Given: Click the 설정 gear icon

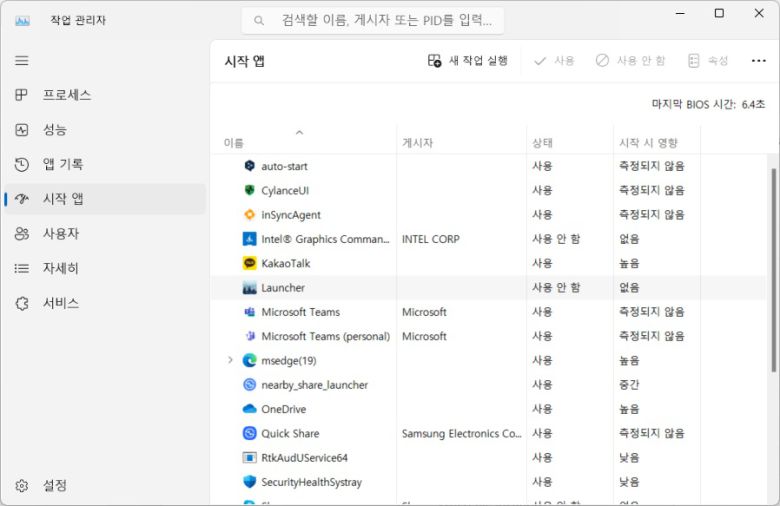Looking at the screenshot, I should tap(21, 485).
